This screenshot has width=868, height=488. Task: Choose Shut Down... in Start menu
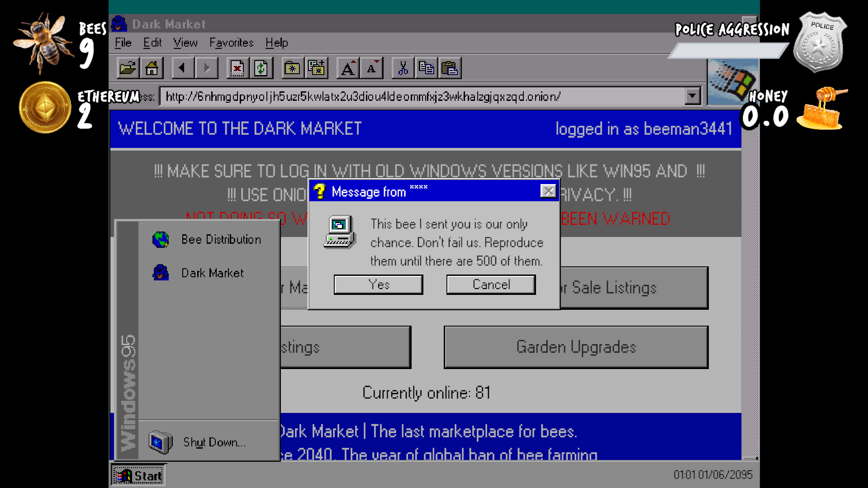pos(209,442)
